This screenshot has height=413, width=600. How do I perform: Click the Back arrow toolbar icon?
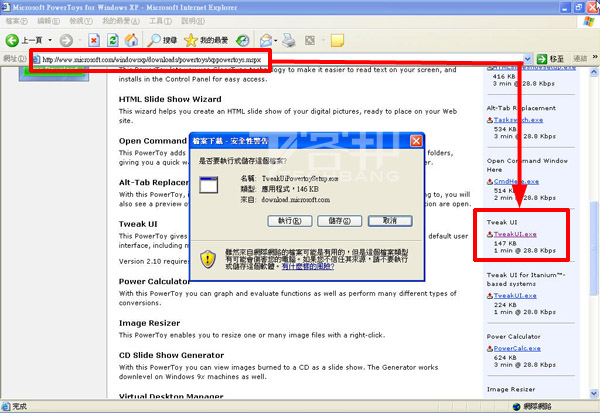[12, 40]
